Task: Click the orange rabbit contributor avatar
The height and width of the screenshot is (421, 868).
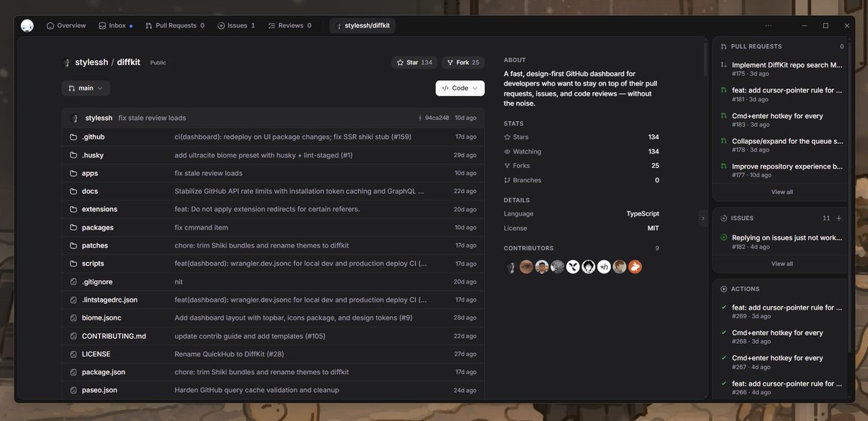Action: pos(635,267)
